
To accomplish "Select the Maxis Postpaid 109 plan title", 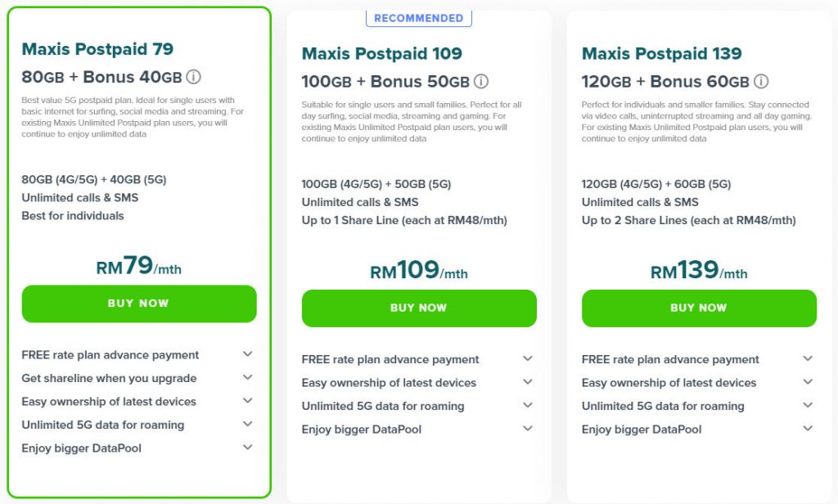I will (x=381, y=53).
